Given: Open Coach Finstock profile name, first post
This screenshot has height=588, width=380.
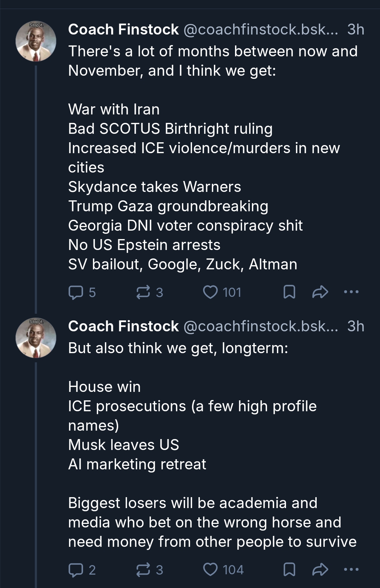Looking at the screenshot, I should tap(123, 30).
